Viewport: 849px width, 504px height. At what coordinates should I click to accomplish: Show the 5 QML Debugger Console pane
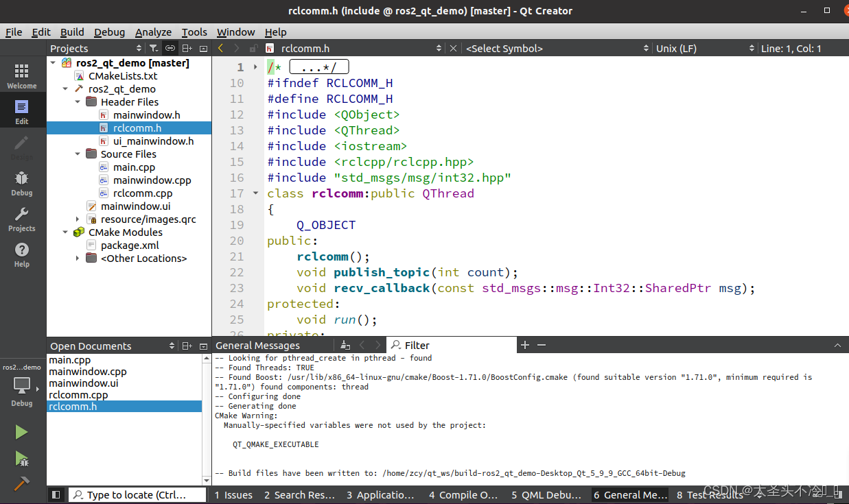tap(546, 494)
